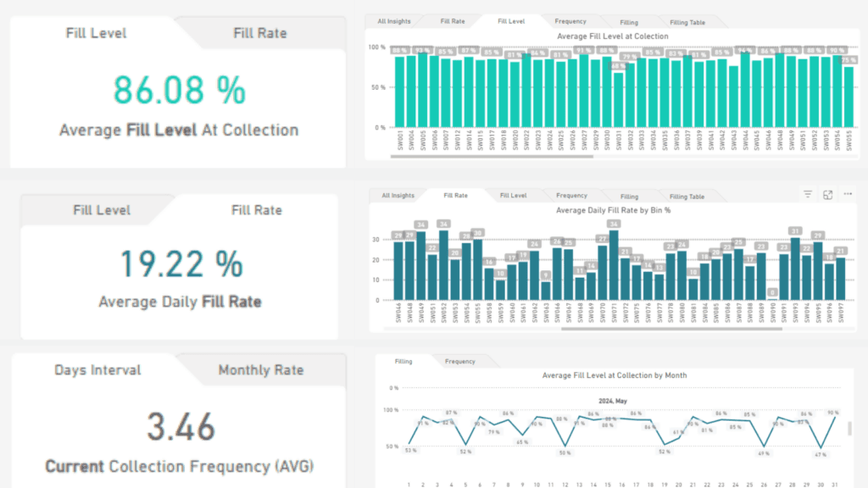
Task: Switch to Fill Rate tab in top-left card
Action: coord(259,34)
